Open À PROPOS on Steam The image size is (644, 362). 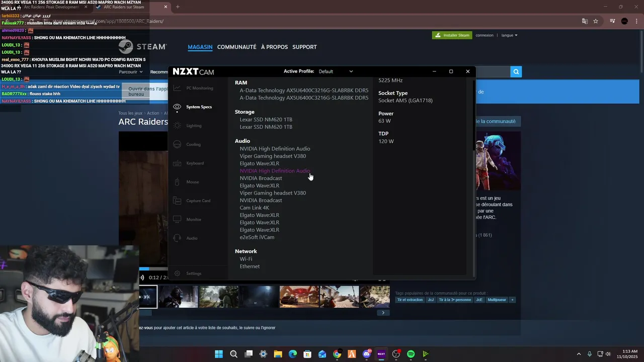pos(274,47)
